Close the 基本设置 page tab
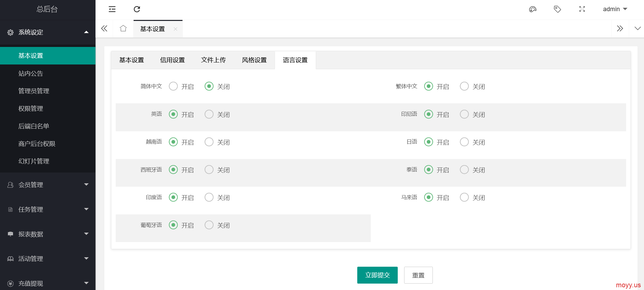This screenshot has height=290, width=644. pyautogui.click(x=175, y=29)
